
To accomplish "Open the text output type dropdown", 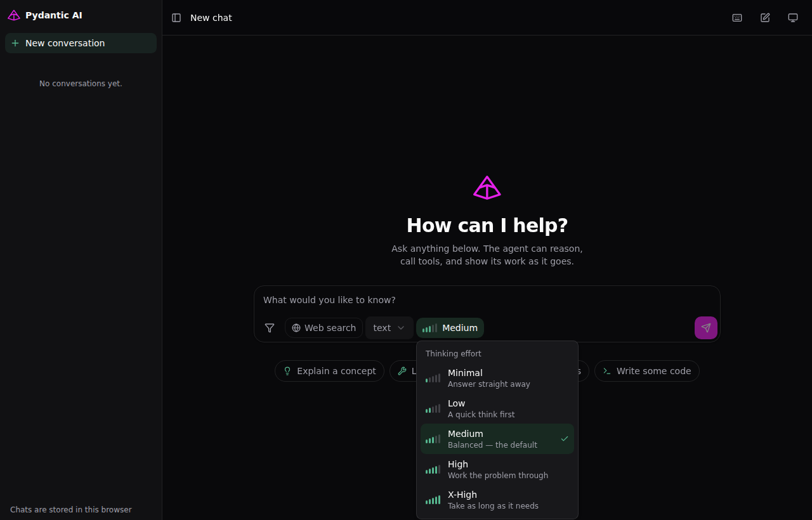I will [x=390, y=328].
